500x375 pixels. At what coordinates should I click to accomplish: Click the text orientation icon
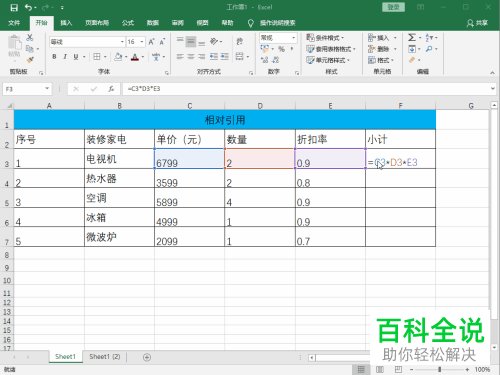pos(214,41)
